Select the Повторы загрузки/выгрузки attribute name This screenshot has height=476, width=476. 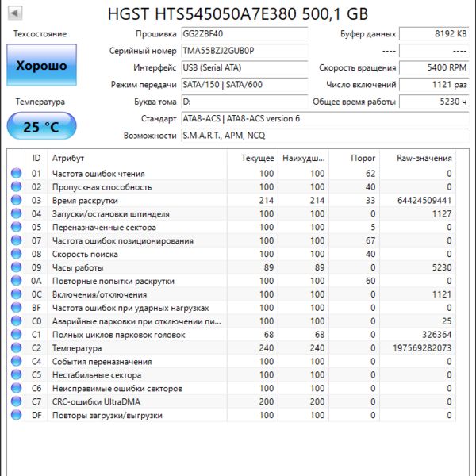pyautogui.click(x=107, y=415)
